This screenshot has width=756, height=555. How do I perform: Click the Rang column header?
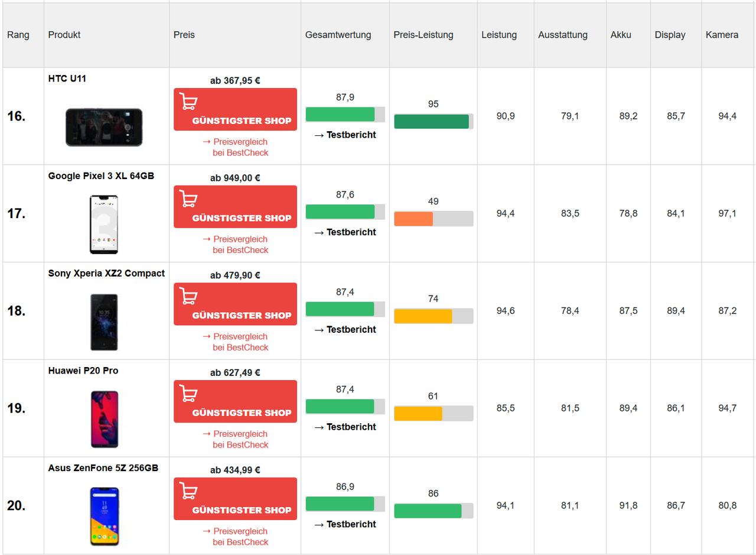point(18,35)
